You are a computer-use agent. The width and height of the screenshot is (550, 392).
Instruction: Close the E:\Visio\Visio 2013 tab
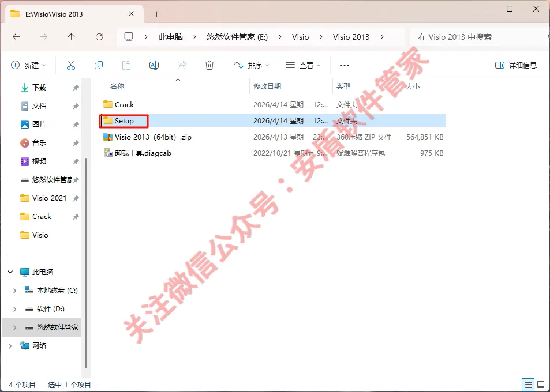[131, 14]
